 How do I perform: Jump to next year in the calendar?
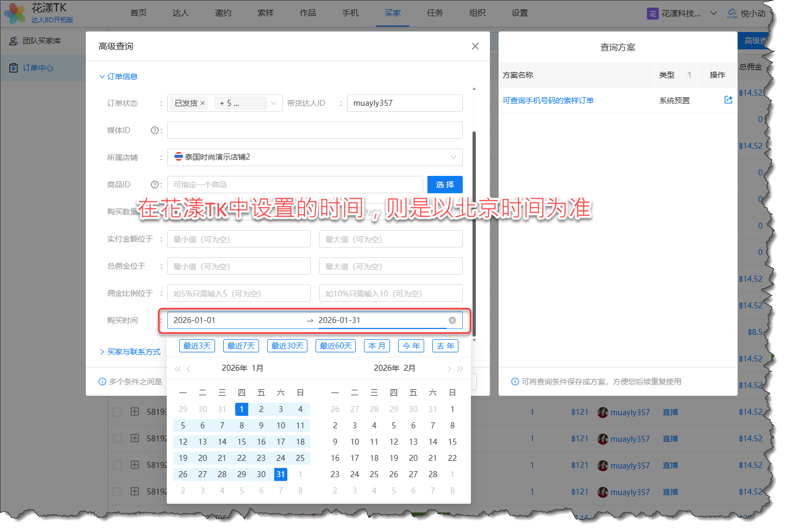460,369
